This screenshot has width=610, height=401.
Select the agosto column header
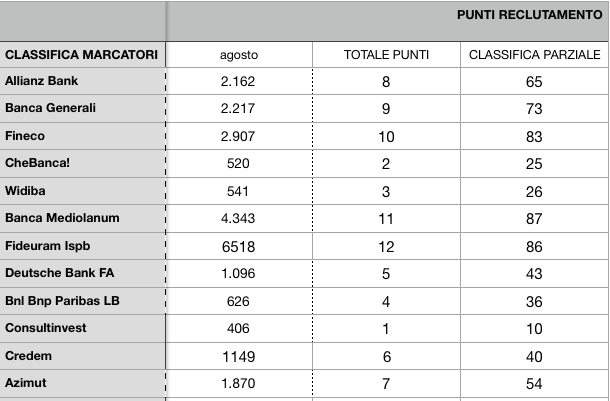[x=239, y=54]
